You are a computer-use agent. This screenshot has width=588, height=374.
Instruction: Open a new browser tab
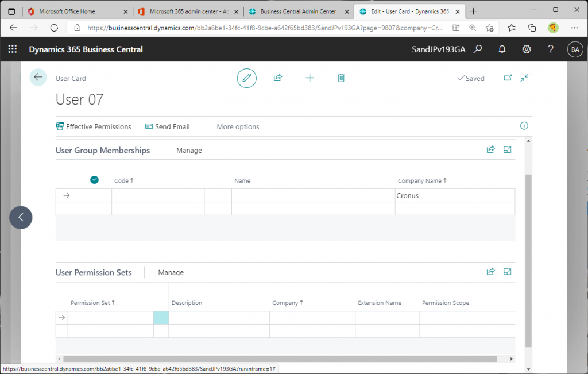point(473,11)
